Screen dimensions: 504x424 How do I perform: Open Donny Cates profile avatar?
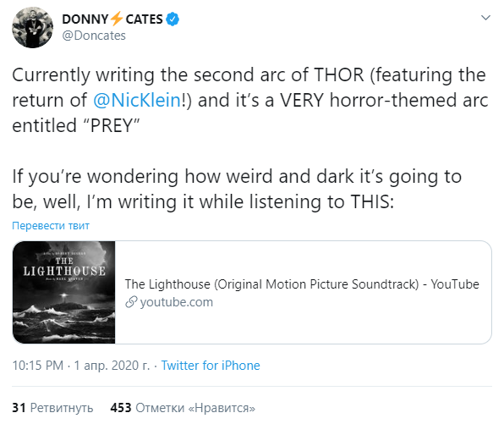32,27
